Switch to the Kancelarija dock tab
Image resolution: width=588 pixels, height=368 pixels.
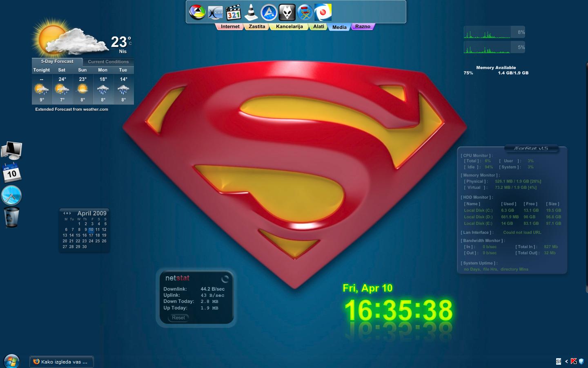289,27
